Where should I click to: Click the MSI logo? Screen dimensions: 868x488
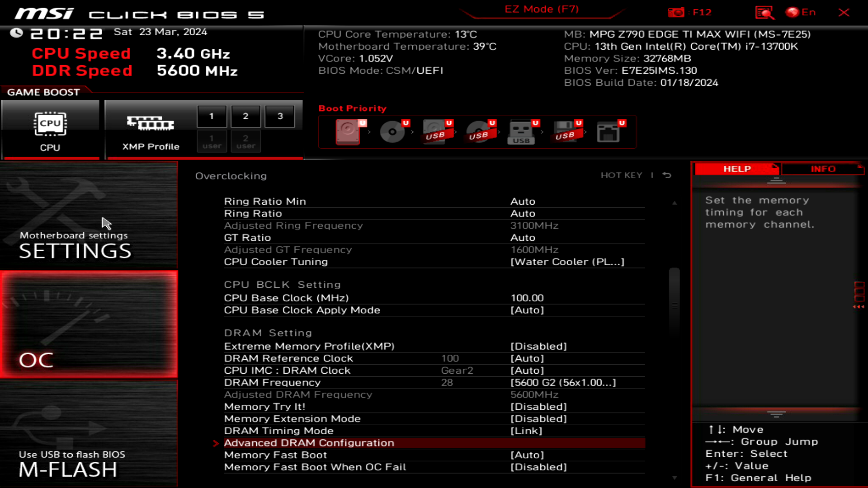coord(44,14)
